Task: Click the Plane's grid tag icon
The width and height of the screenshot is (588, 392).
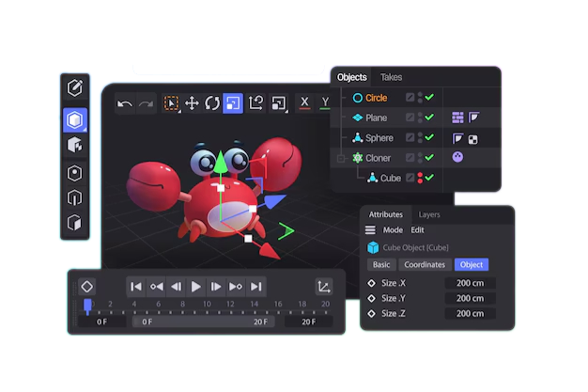Action: click(457, 118)
